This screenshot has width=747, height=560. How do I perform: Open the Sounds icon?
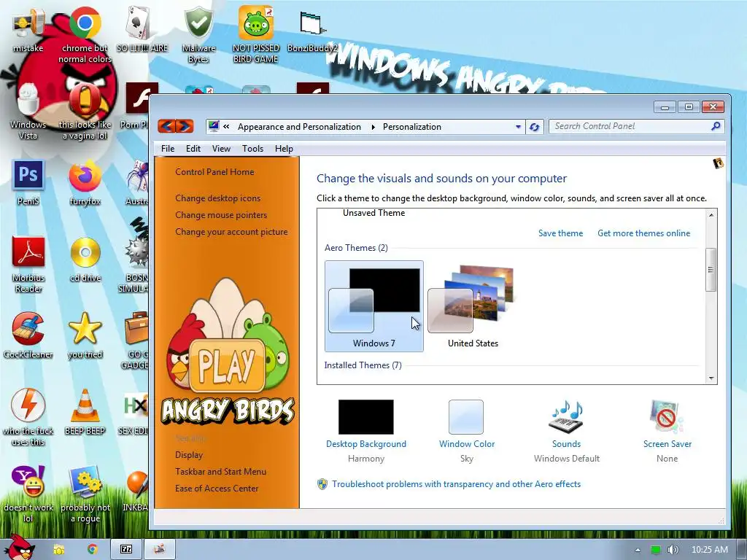pos(566,416)
